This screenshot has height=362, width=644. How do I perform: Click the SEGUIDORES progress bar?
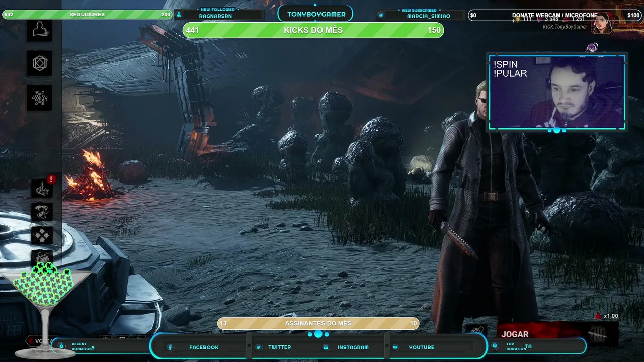(87, 15)
